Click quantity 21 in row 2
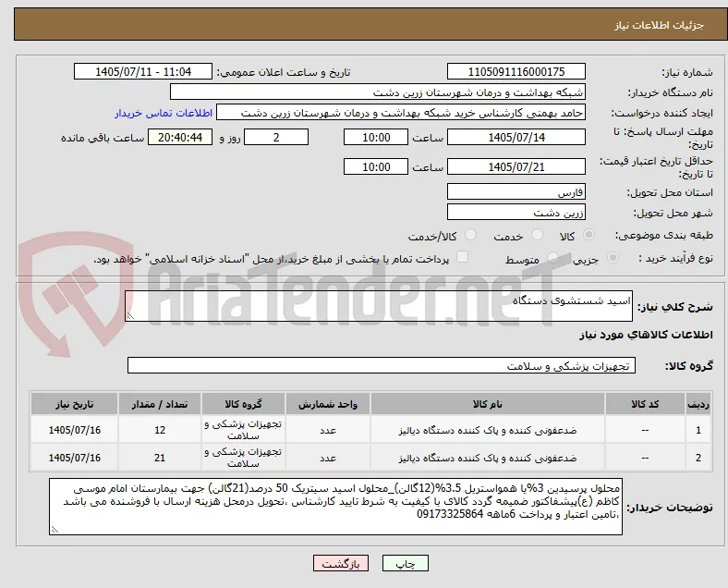 160,458
